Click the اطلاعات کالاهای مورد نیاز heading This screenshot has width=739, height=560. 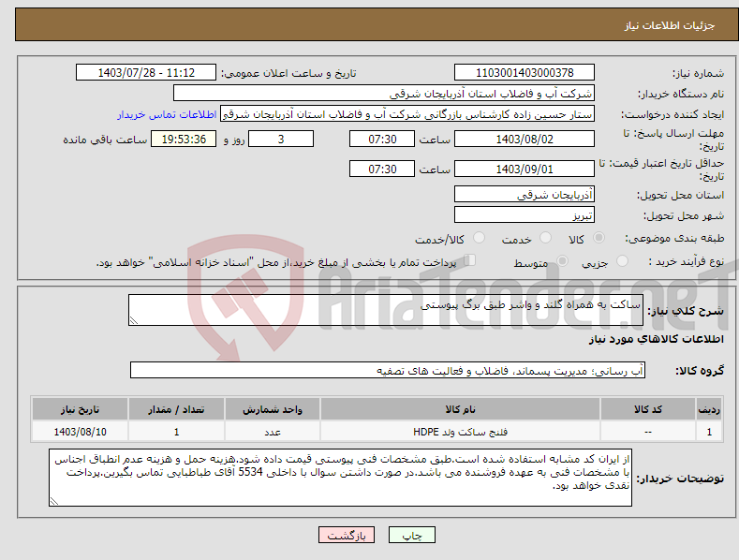click(656, 339)
